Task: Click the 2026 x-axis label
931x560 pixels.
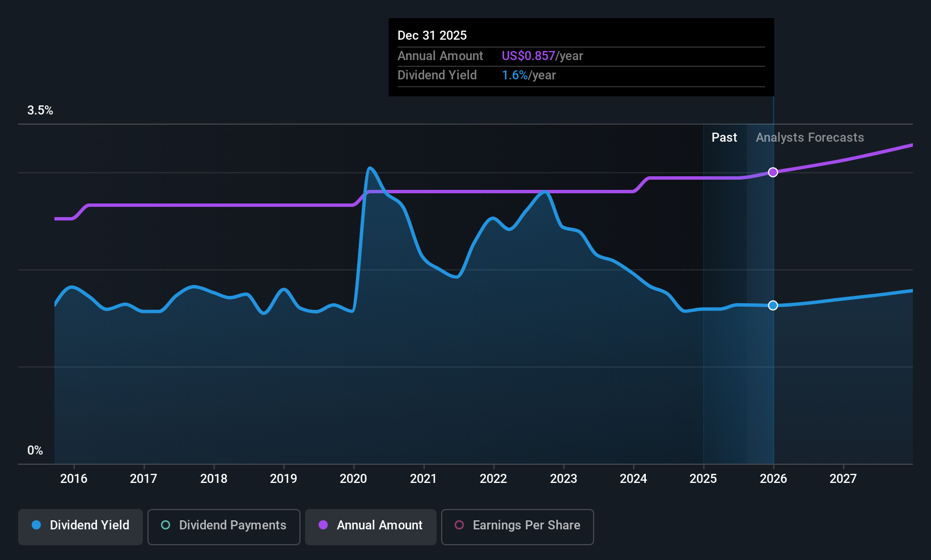Action: coord(773,479)
